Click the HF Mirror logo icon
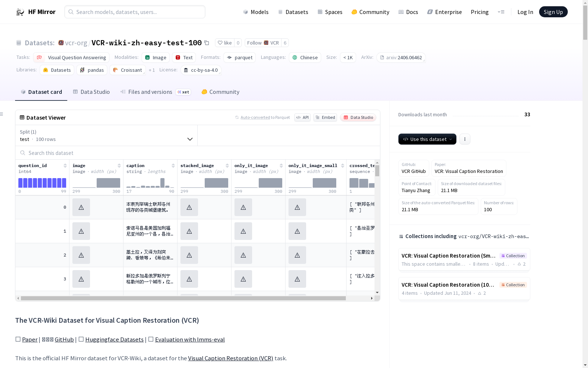 20,12
